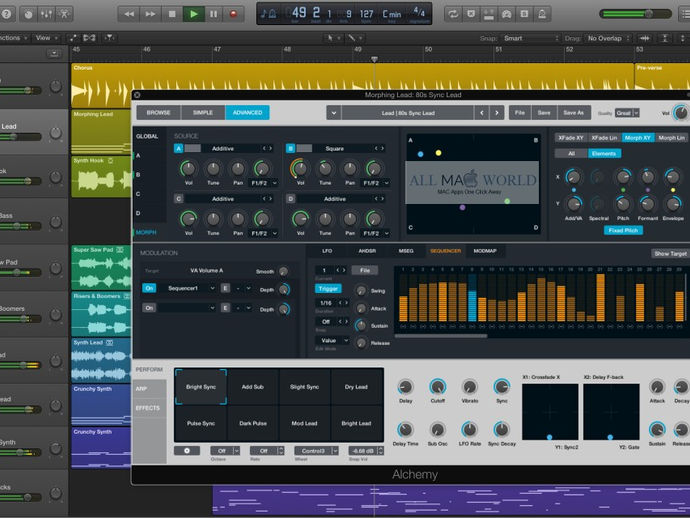Toggle Sequencer1 modulation On button
690x518 pixels.
tap(149, 288)
